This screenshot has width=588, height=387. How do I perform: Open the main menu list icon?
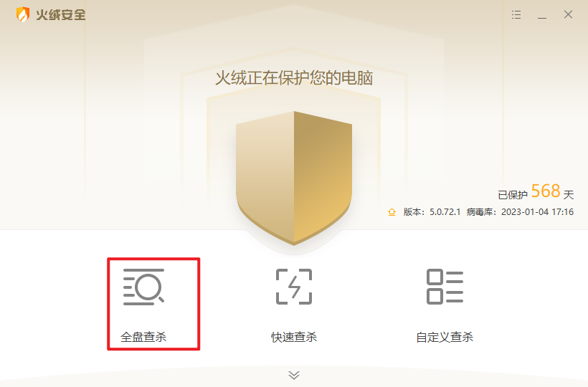click(516, 14)
